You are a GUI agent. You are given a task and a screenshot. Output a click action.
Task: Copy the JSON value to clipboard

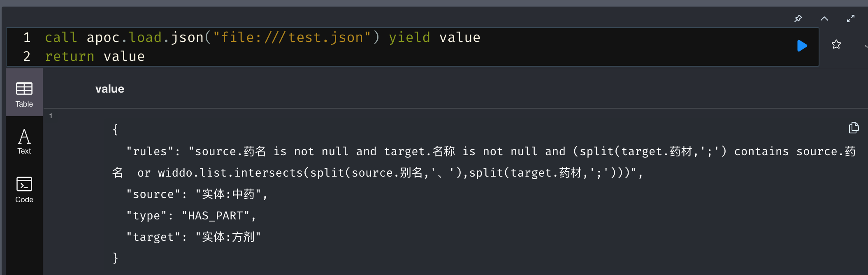tap(854, 128)
